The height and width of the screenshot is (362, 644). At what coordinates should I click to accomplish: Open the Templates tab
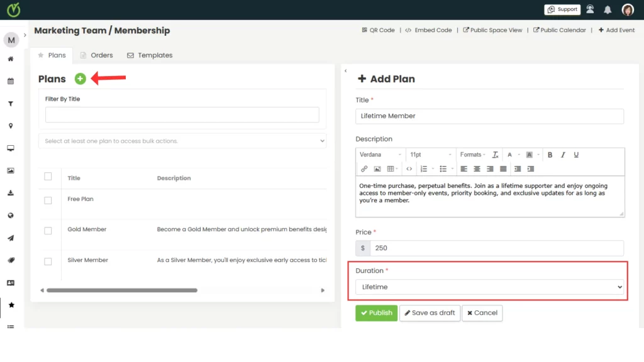150,55
